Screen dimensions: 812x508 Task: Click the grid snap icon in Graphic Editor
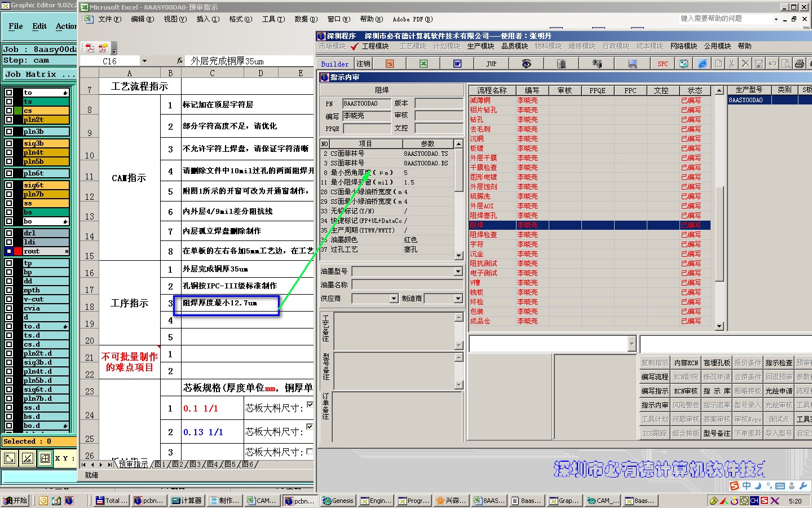[x=45, y=458]
